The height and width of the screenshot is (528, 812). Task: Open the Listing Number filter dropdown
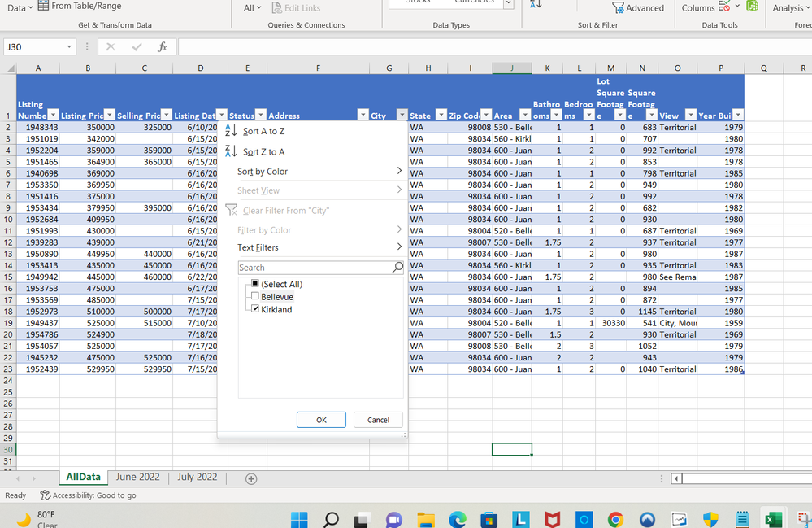tap(54, 115)
